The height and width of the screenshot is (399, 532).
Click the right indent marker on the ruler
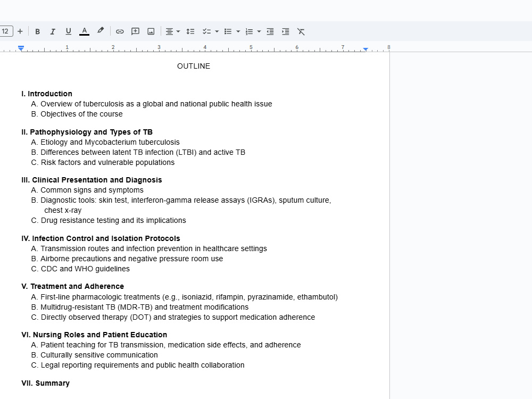(365, 49)
